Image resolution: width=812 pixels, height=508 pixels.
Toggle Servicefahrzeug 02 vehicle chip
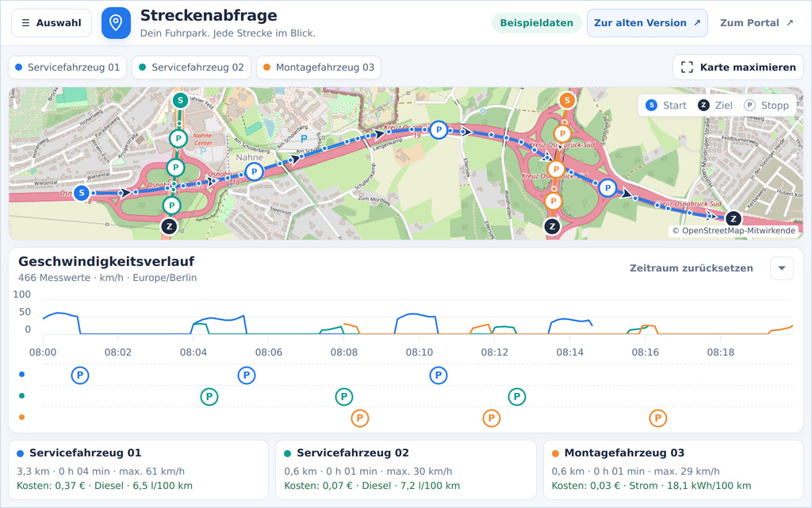pos(191,67)
